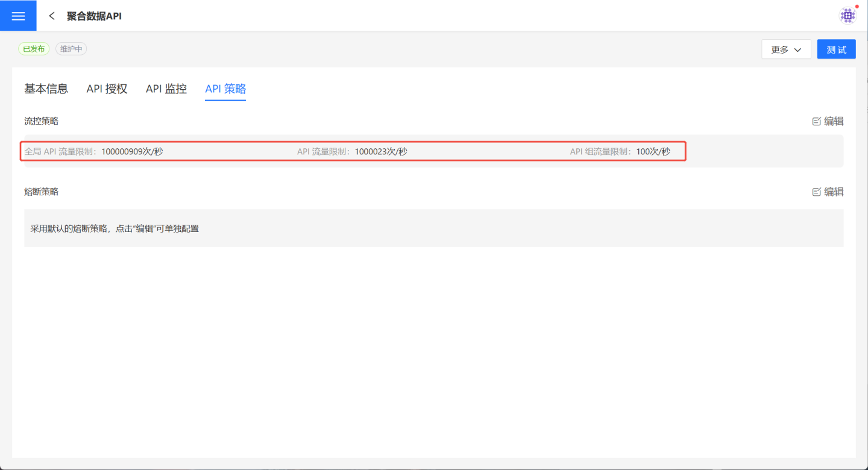Open the hamburger main menu

[x=18, y=16]
